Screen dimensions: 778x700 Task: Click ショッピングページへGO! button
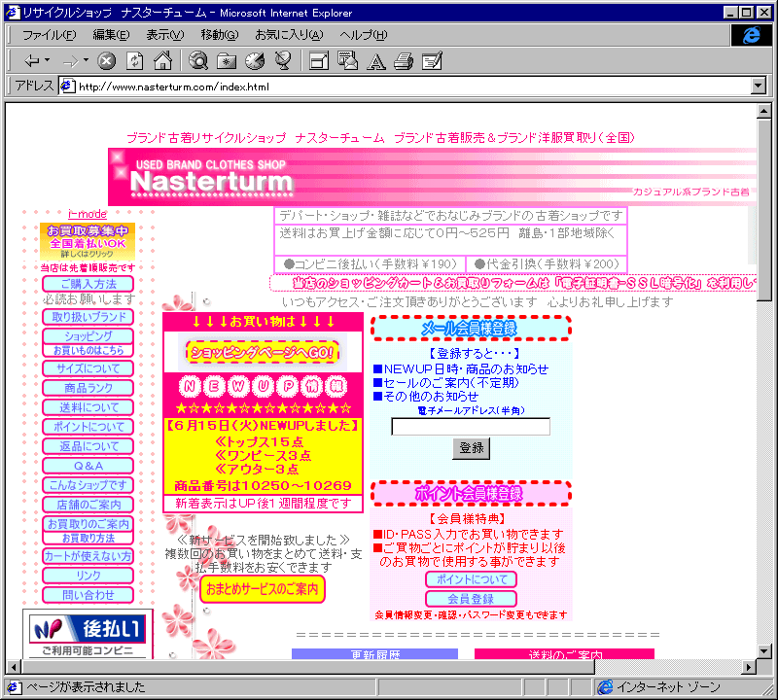(263, 352)
